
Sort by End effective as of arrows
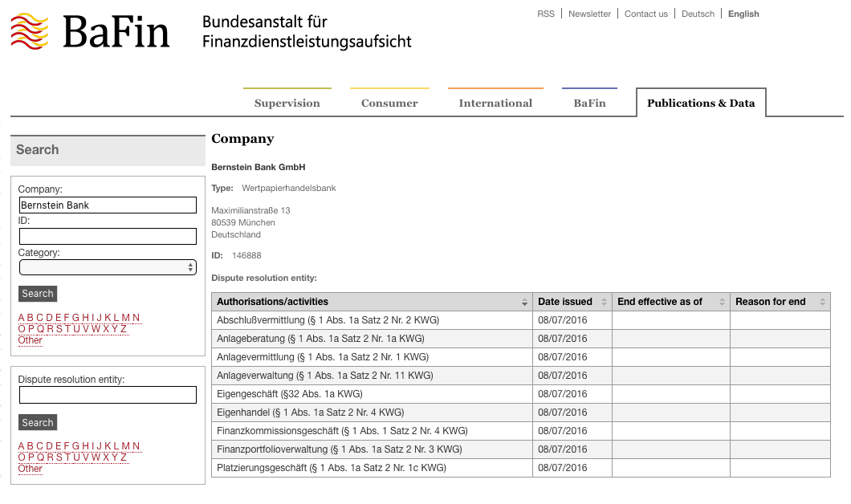(722, 303)
